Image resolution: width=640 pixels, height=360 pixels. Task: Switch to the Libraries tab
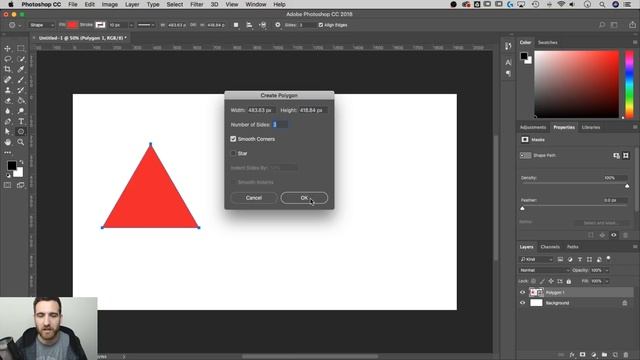591,127
